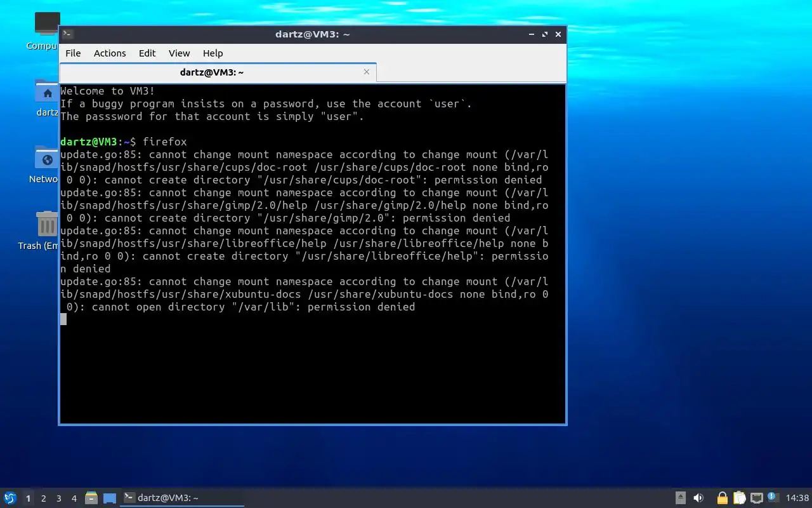Open the Lubuntu application menu bird icon

pos(10,498)
